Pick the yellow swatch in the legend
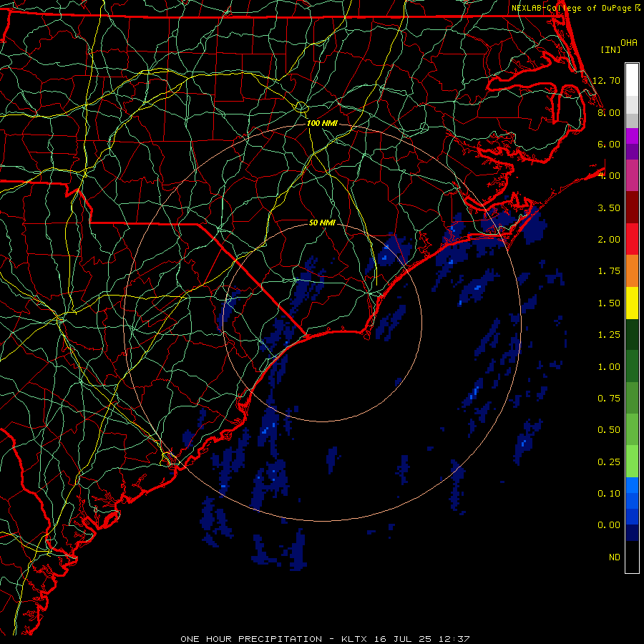This screenshot has height=644, width=644. point(632,303)
